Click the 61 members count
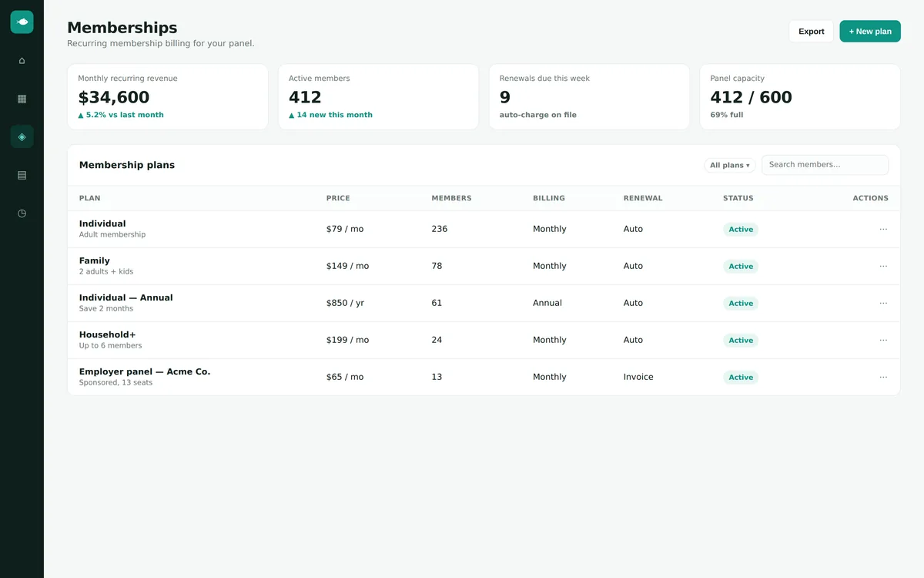The height and width of the screenshot is (578, 924). tap(437, 303)
